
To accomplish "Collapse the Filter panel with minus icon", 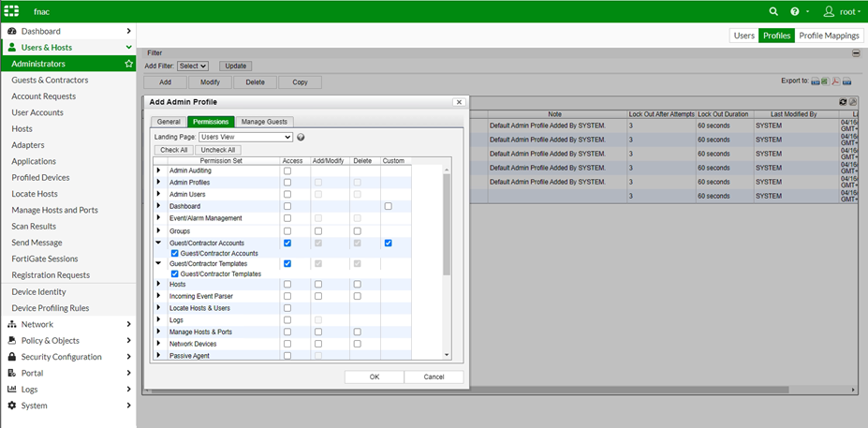I will pos(855,53).
